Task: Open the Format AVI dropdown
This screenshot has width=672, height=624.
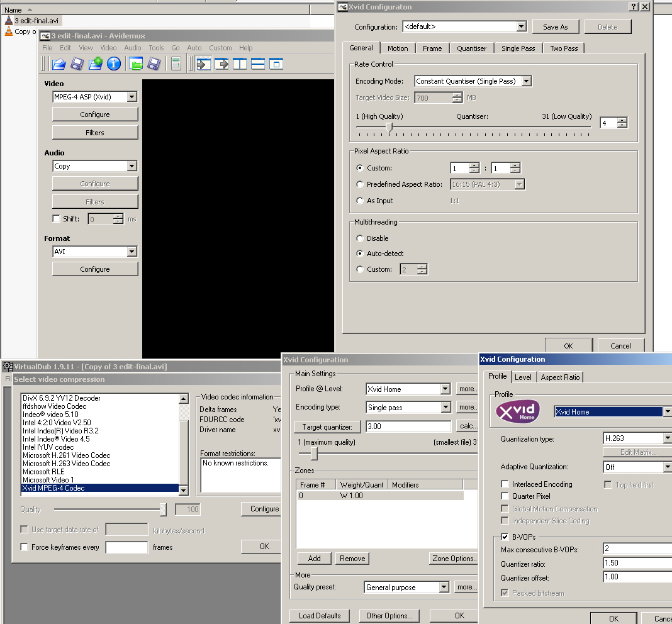Action: [95, 252]
